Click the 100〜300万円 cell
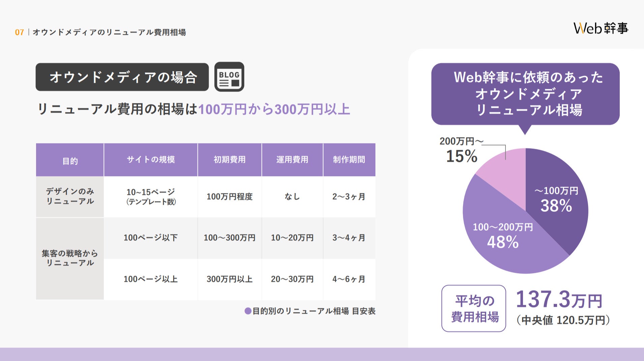644x361 pixels. click(229, 238)
